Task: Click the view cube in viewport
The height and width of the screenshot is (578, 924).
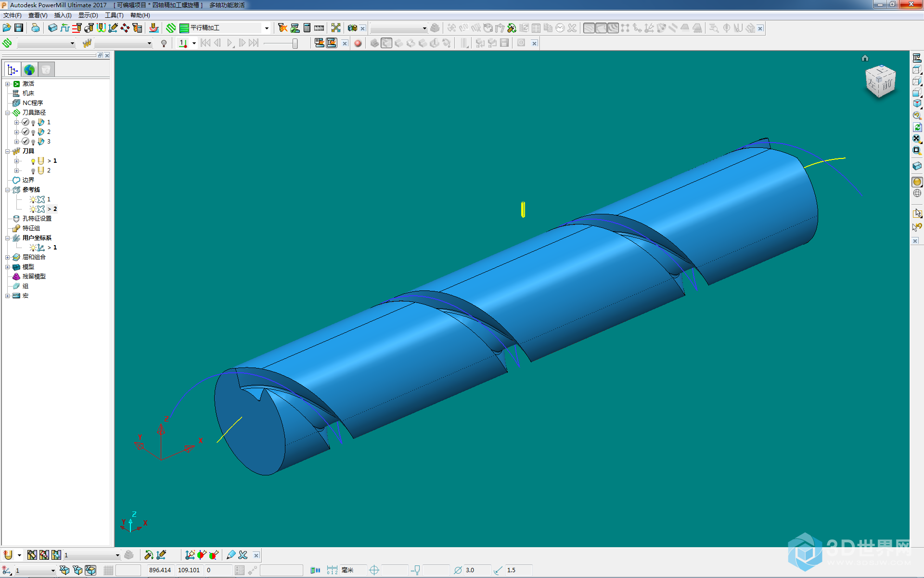Action: pos(880,81)
